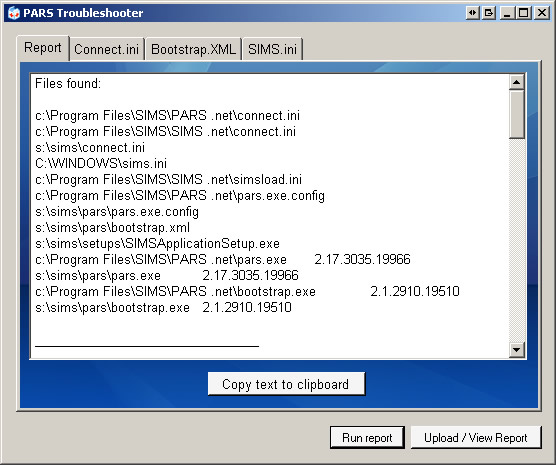Click Copy text to clipboard button
This screenshot has height=465, width=556.
click(286, 384)
